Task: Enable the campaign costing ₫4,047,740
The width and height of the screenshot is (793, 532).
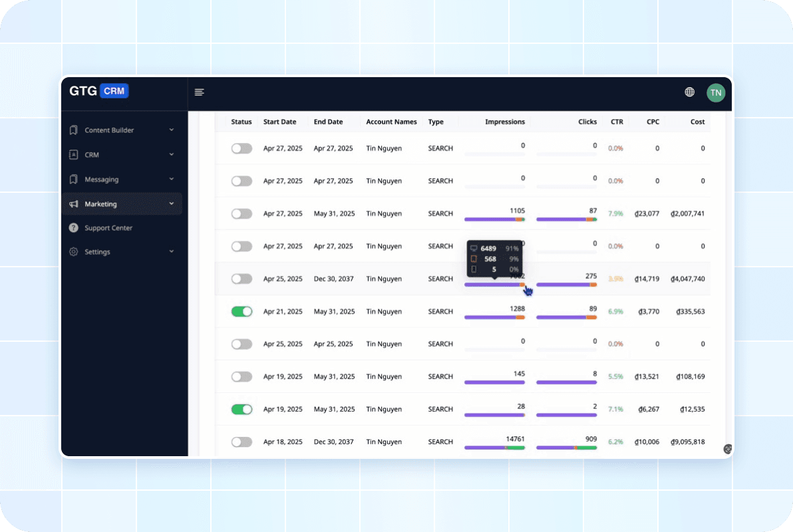Action: pos(241,279)
